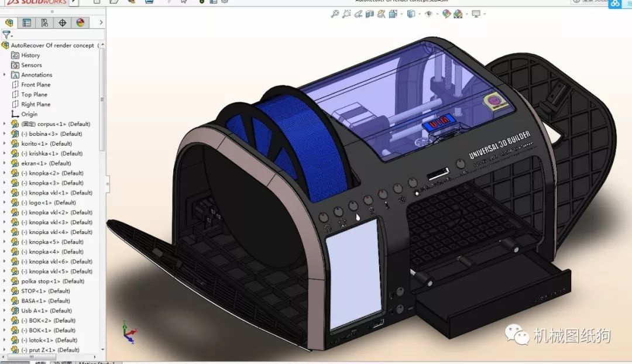Click the Usb A<1> component icon
Viewport: 632px width, 364px height.
[x=15, y=311]
